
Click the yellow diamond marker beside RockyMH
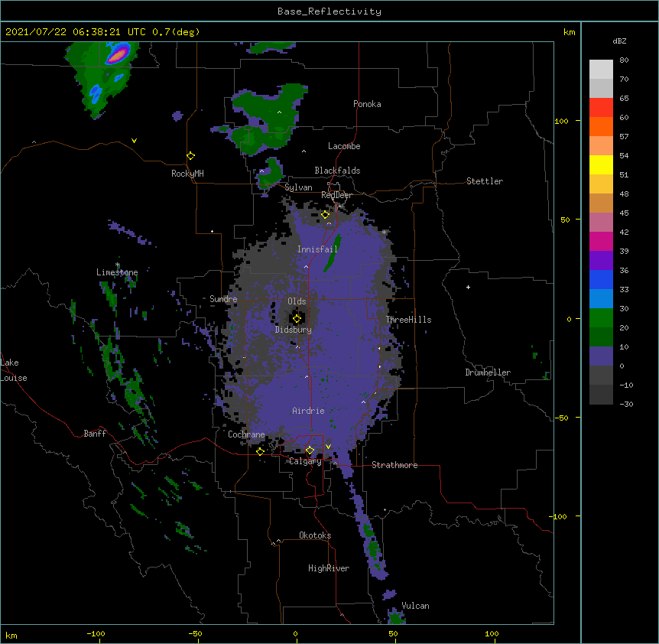pos(191,156)
